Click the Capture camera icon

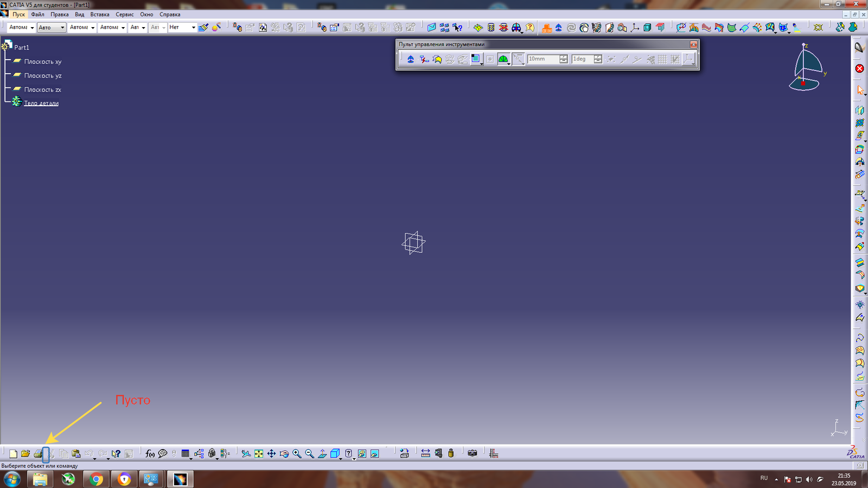tap(473, 453)
